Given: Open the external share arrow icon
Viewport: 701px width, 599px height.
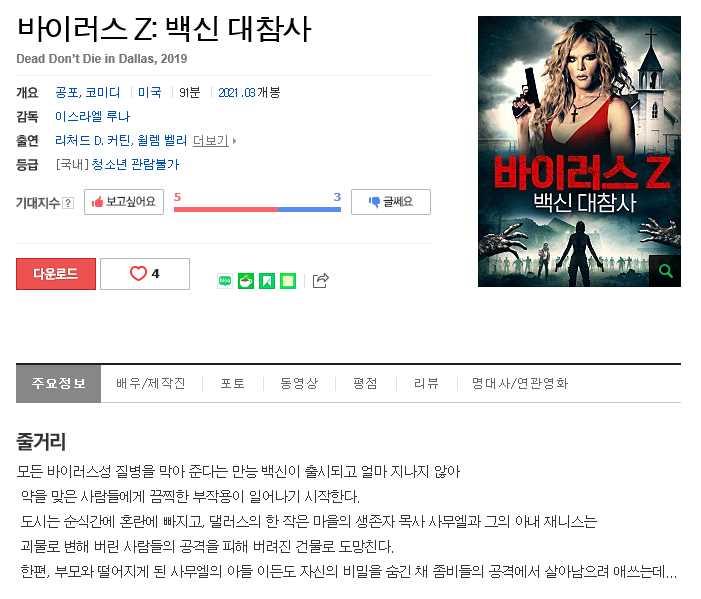Looking at the screenshot, I should pos(321,280).
